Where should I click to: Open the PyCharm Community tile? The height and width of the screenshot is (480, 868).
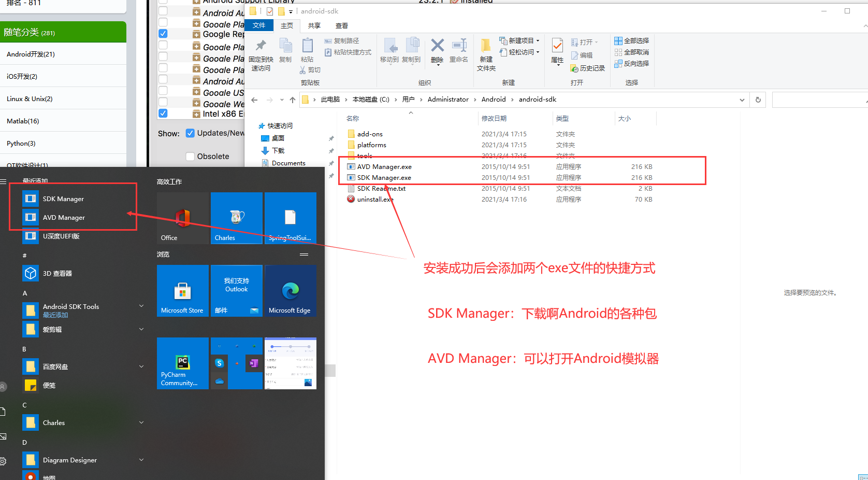183,363
